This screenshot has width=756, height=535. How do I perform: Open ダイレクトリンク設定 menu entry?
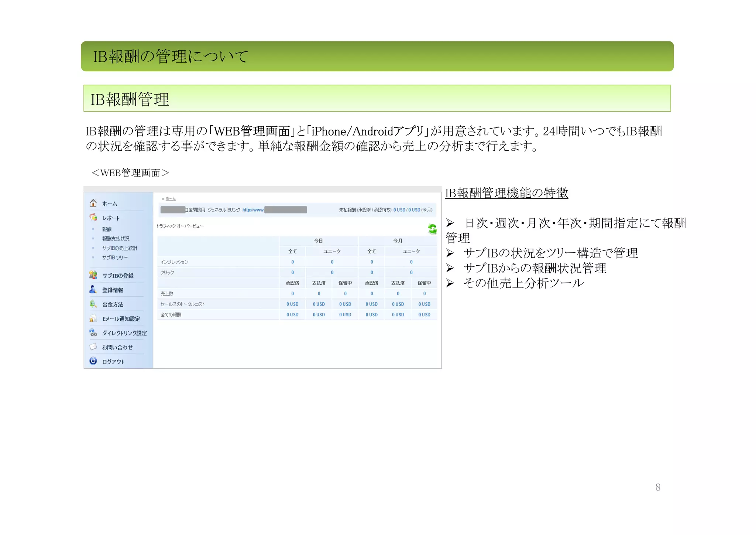pyautogui.click(x=124, y=333)
